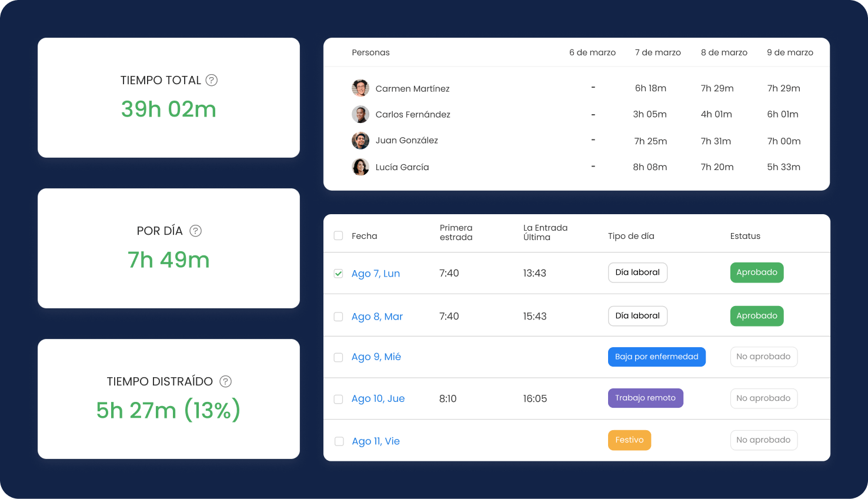Click the 7 de marzo column header

coord(657,52)
